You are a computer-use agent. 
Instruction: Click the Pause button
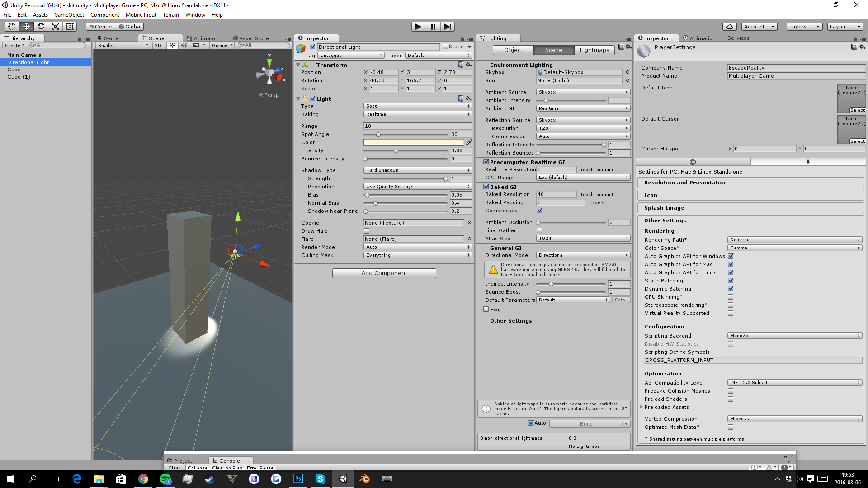click(x=433, y=27)
